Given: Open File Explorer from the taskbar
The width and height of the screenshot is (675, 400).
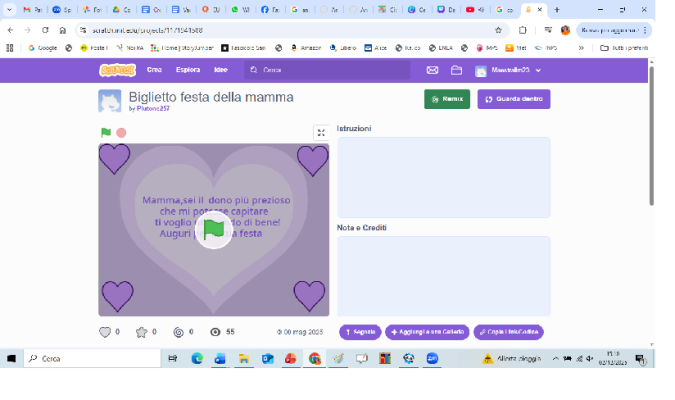Looking at the screenshot, I should click(x=244, y=359).
